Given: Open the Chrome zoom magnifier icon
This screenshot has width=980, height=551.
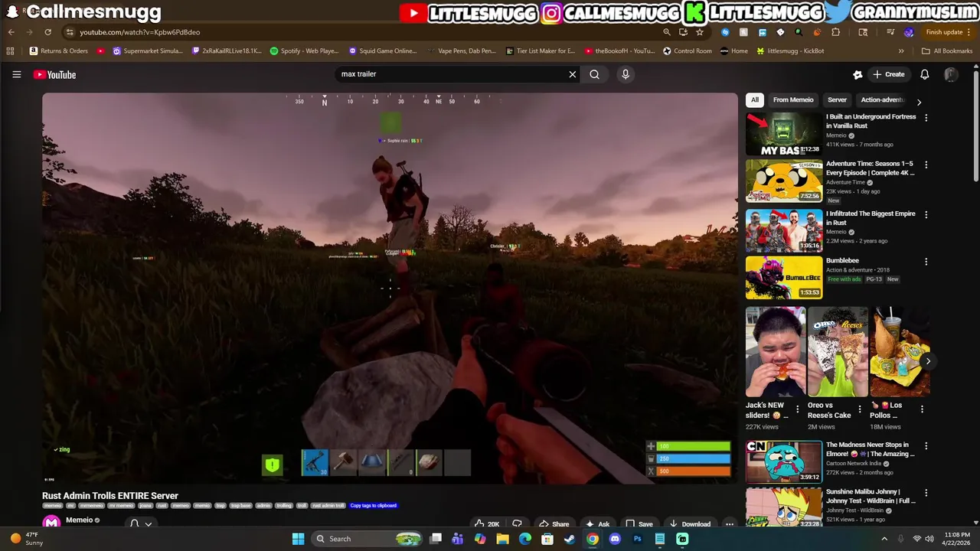Looking at the screenshot, I should 666,32.
